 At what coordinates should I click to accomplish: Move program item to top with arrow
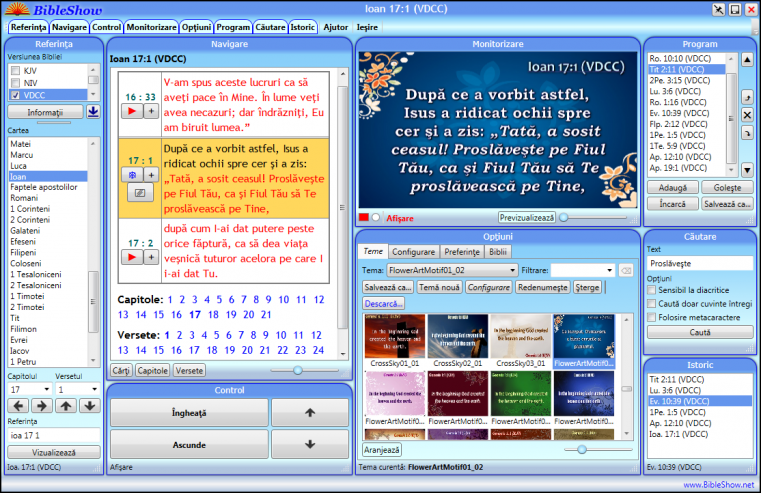click(745, 60)
